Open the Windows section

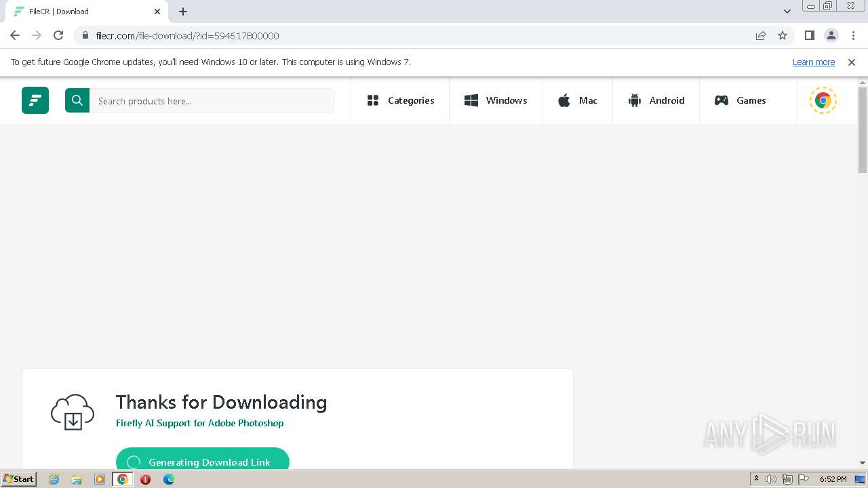[496, 100]
